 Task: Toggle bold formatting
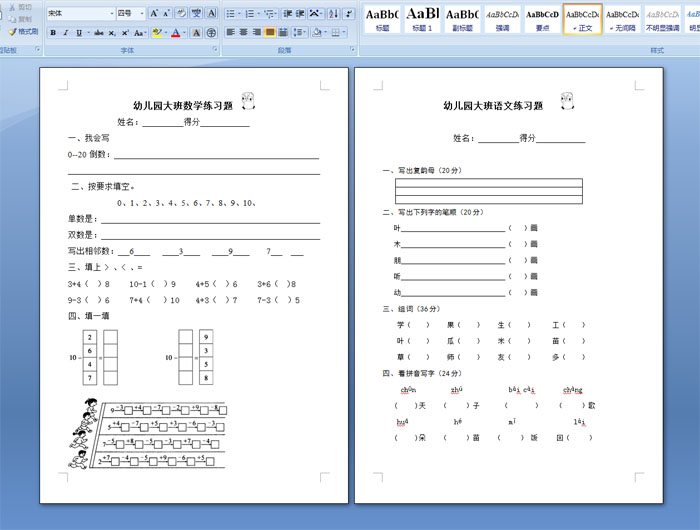coord(53,33)
